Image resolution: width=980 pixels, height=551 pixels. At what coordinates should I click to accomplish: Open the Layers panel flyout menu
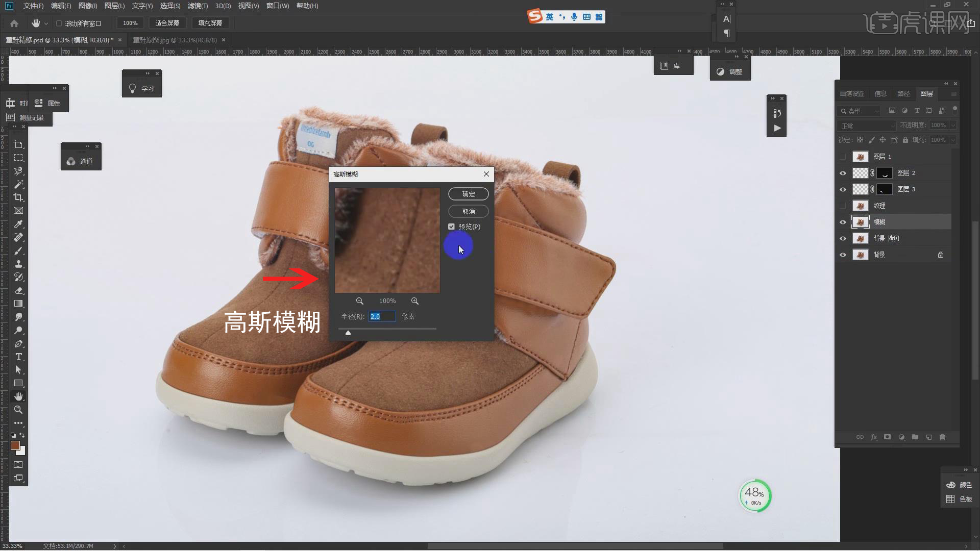click(953, 94)
